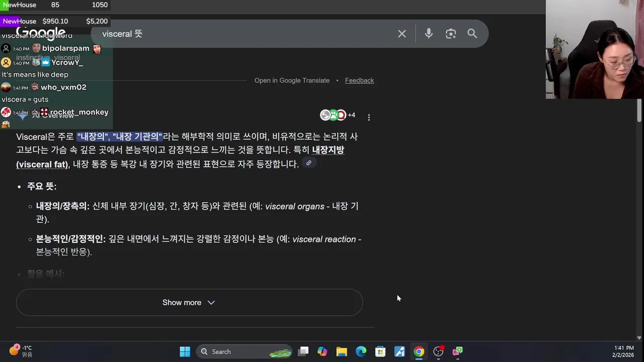Click the 본능적인/감정적인 definition label
The image size is (644, 362).
click(x=70, y=239)
